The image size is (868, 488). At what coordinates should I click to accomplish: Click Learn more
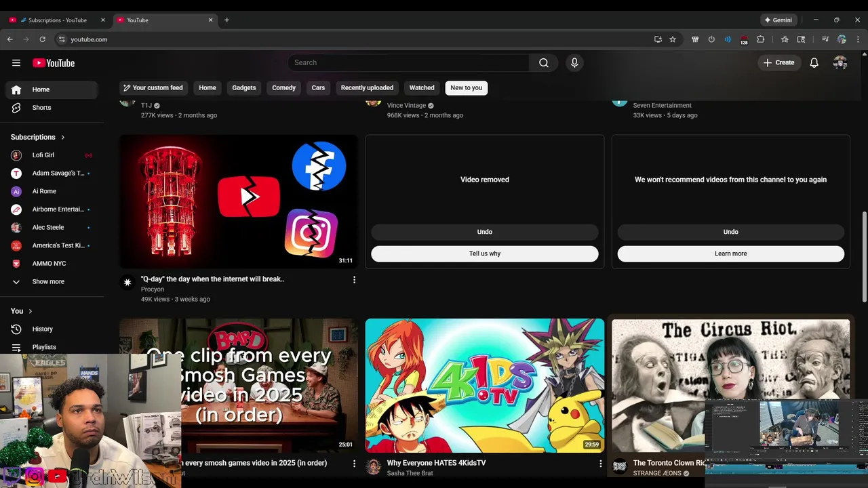click(x=731, y=253)
